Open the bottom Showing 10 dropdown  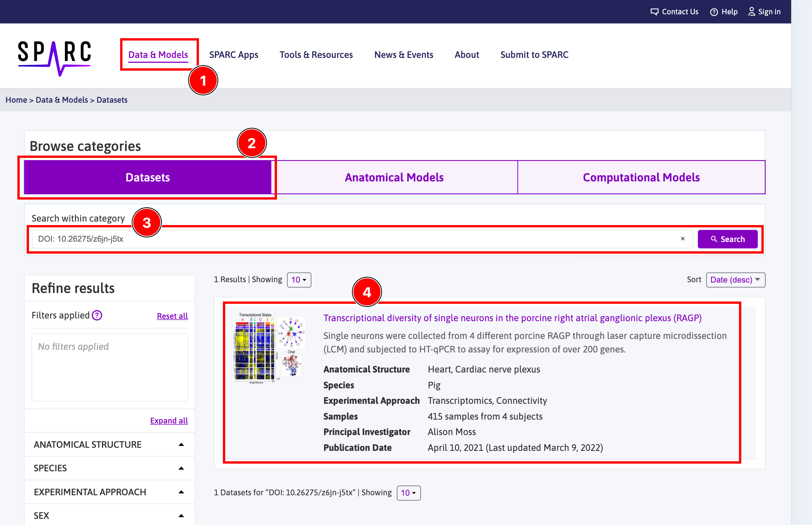click(409, 493)
